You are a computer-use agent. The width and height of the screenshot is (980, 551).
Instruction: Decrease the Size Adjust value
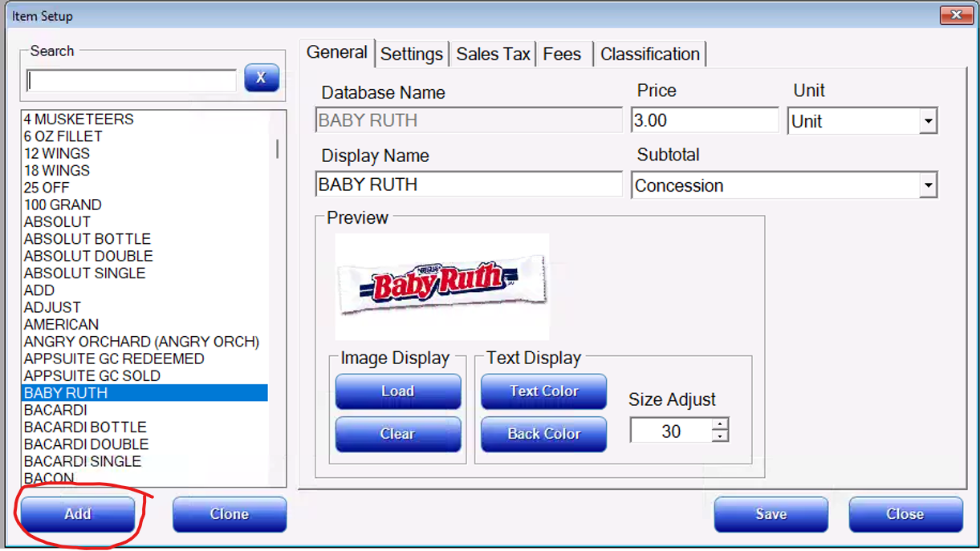tap(721, 436)
